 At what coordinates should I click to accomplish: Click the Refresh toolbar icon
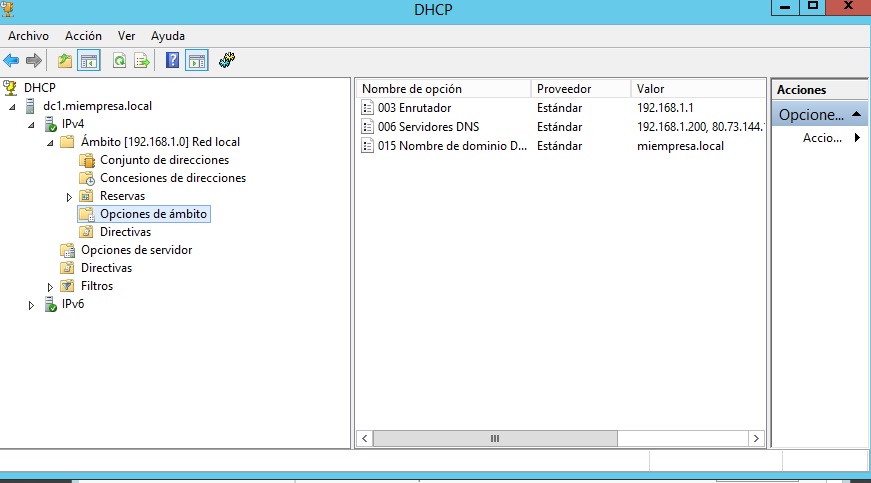(119, 61)
